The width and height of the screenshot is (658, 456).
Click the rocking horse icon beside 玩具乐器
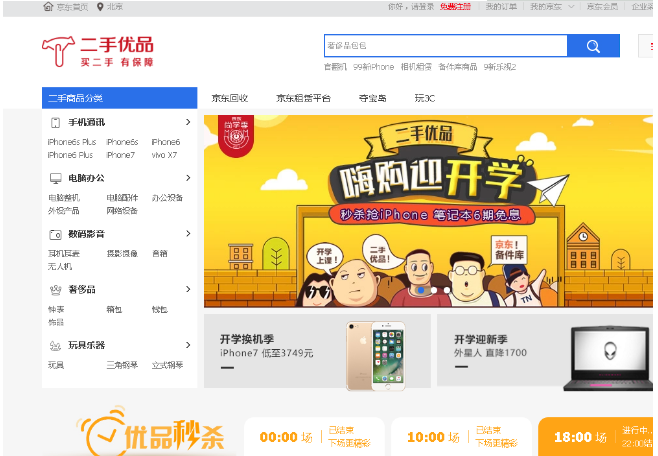click(55, 346)
